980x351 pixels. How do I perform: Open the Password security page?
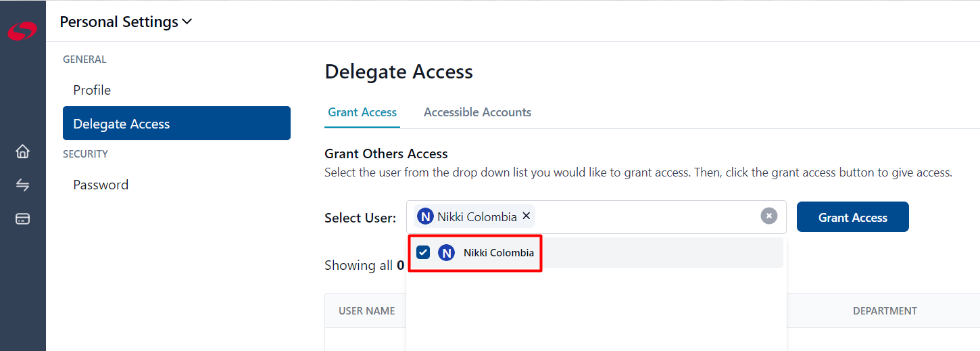click(101, 185)
